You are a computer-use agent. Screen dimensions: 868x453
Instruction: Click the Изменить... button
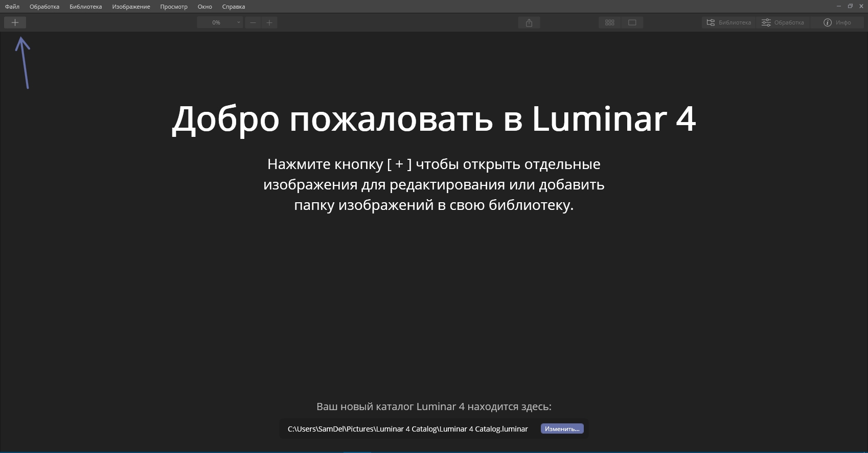coord(562,429)
